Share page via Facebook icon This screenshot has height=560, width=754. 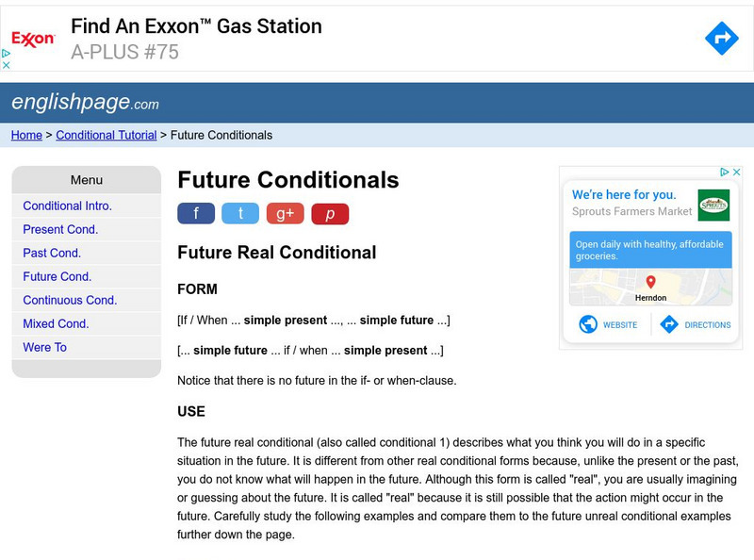click(196, 213)
